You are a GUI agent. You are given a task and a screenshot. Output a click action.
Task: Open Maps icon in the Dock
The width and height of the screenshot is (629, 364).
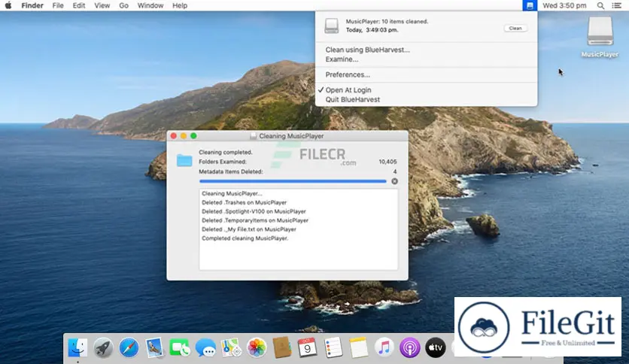click(231, 347)
